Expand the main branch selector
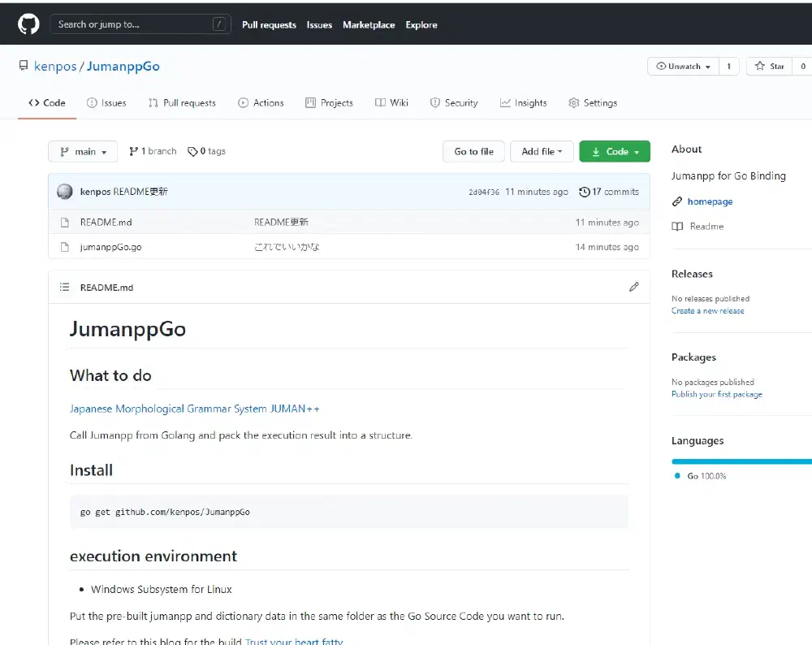812x645 pixels. tap(83, 151)
